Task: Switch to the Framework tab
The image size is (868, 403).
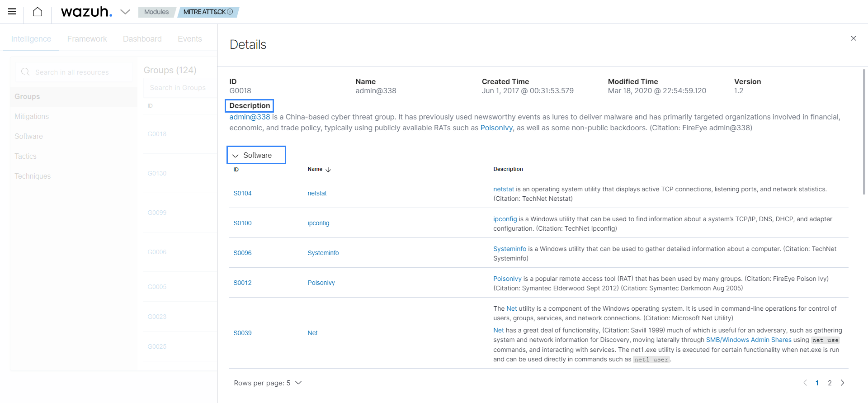Action: [87, 39]
